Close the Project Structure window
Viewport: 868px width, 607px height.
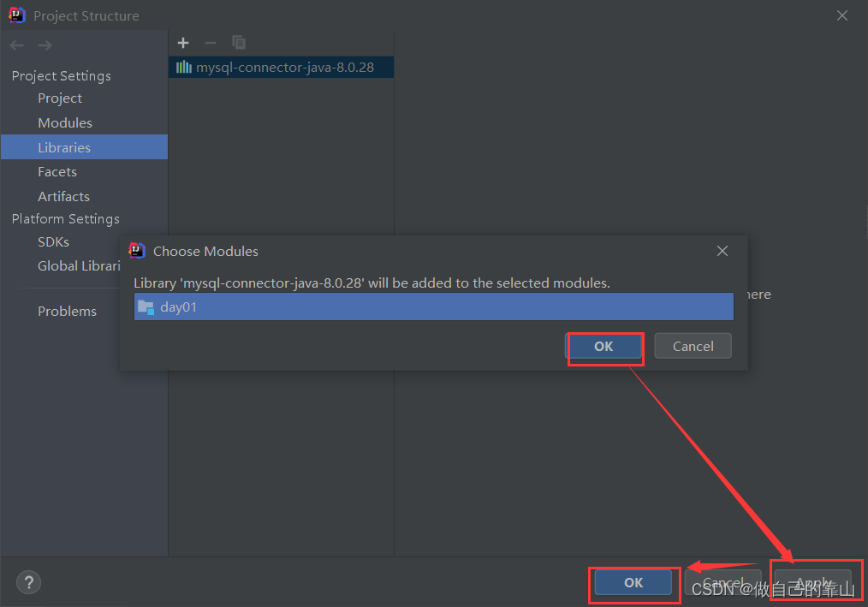(842, 15)
